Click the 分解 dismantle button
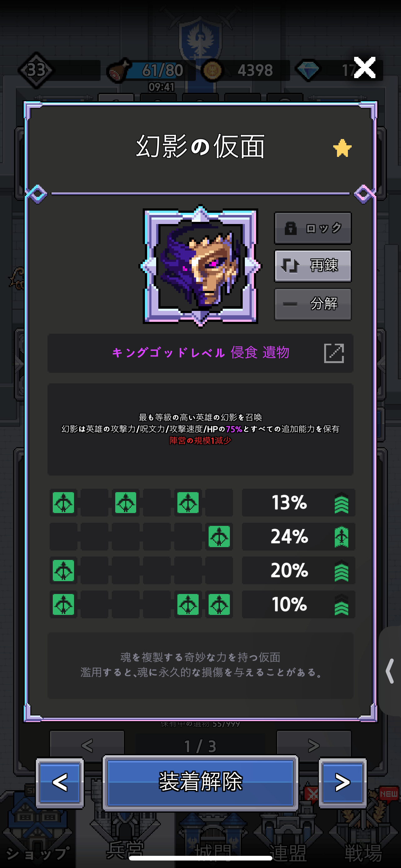The image size is (401, 868). coord(313,304)
